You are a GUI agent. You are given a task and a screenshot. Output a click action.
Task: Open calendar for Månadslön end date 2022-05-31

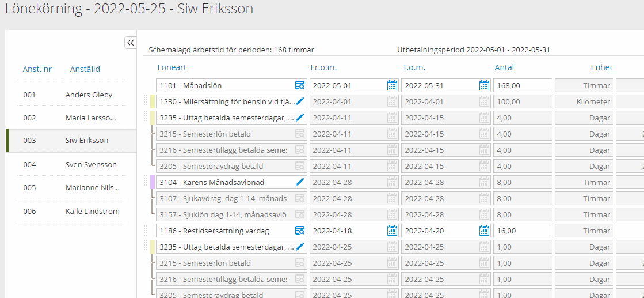click(485, 85)
